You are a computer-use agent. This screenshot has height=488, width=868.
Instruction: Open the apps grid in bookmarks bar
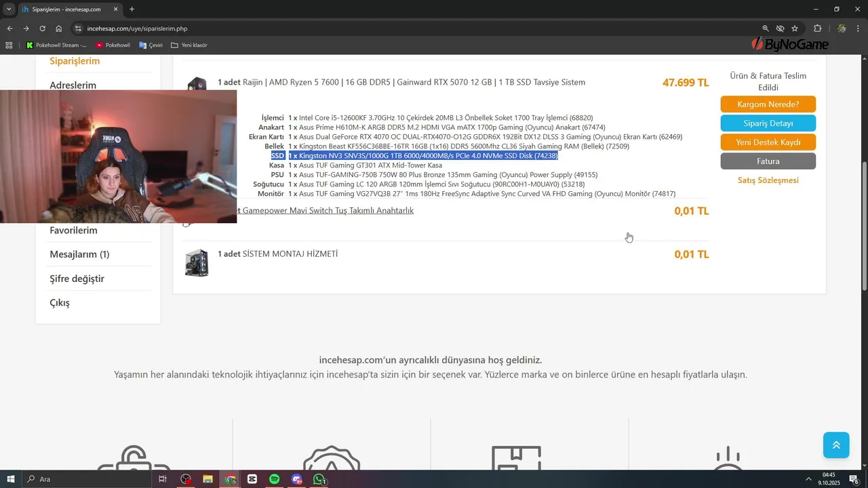(x=9, y=45)
